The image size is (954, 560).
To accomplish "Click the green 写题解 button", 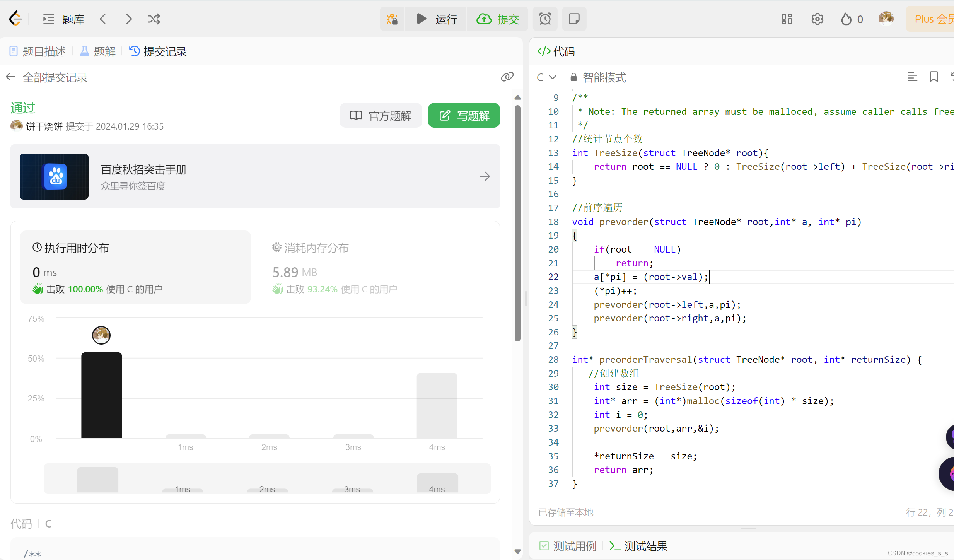I will (464, 115).
